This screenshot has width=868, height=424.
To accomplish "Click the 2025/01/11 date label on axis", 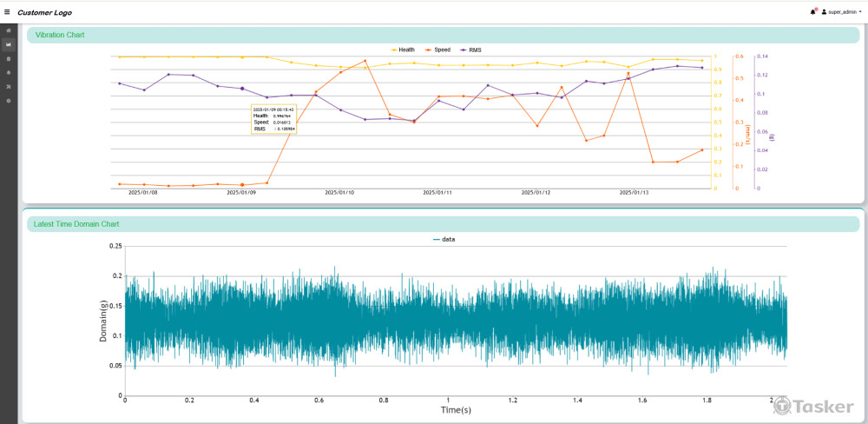I will click(x=438, y=193).
